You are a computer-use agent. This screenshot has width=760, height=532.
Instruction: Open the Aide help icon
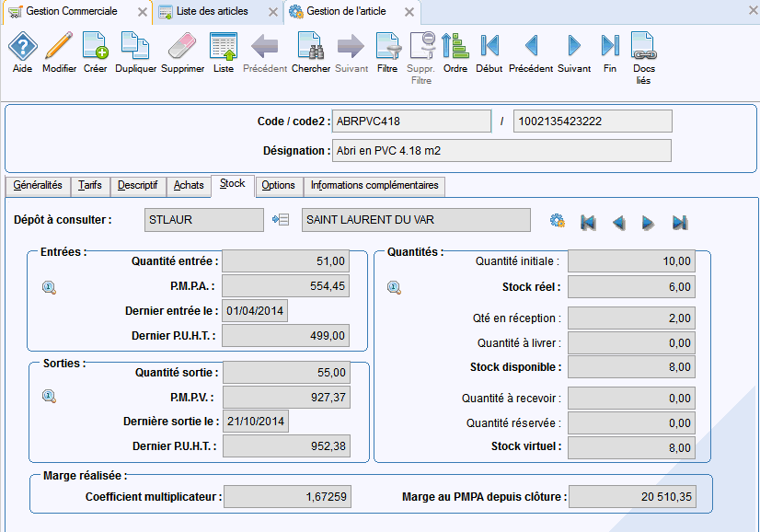point(23,46)
